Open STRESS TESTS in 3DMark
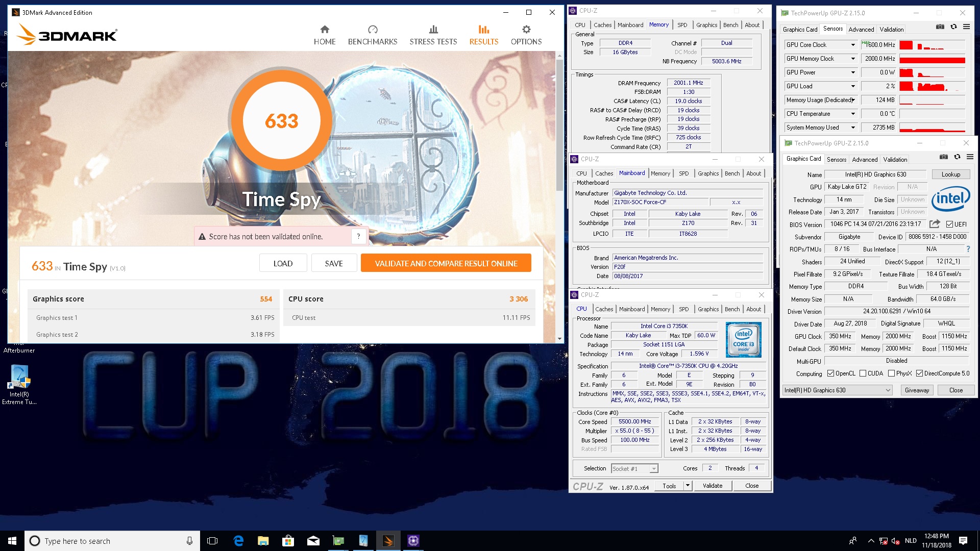 click(x=433, y=35)
